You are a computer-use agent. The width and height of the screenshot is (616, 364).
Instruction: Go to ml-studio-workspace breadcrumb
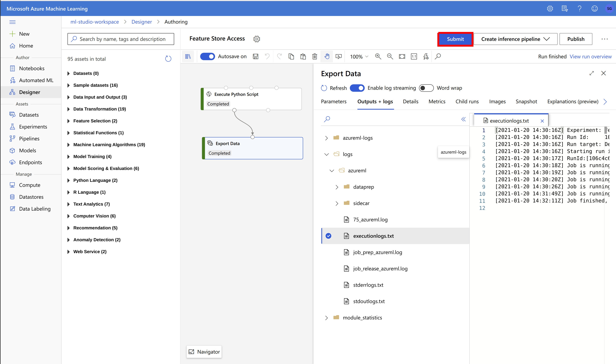pos(94,22)
